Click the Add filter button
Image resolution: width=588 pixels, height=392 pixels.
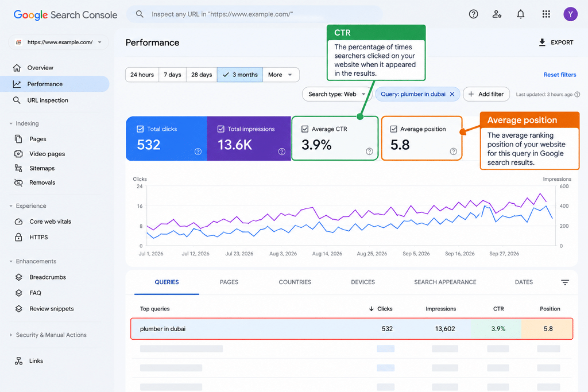[486, 94]
